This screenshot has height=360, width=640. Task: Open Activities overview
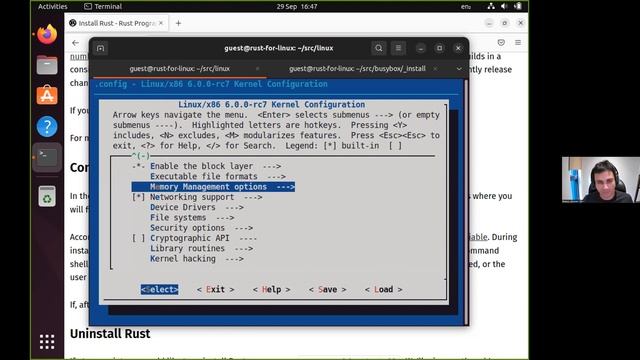(x=52, y=6)
